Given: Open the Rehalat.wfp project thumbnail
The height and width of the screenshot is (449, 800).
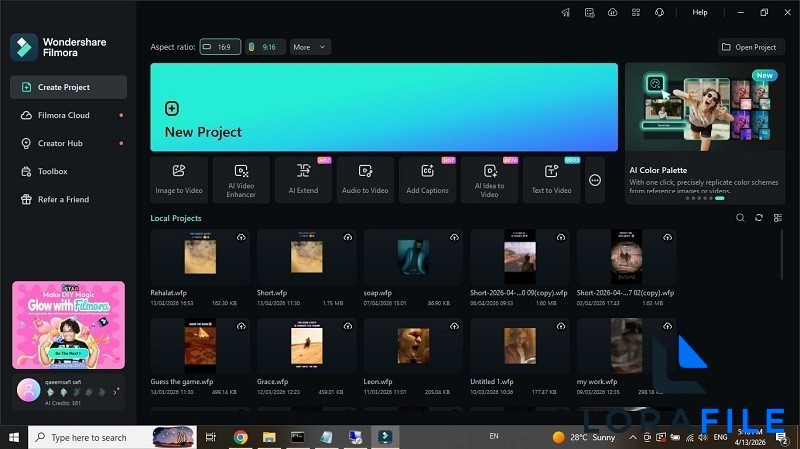Looking at the screenshot, I should (x=200, y=257).
